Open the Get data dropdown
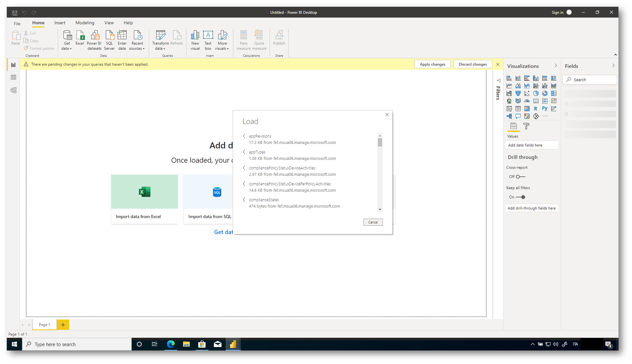632x364 pixels. pos(67,41)
